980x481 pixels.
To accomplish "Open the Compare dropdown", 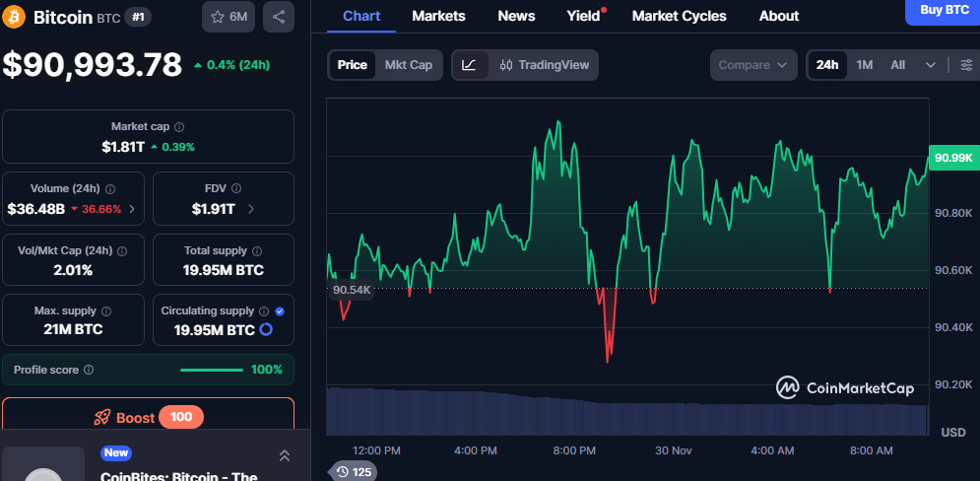I will coord(752,65).
